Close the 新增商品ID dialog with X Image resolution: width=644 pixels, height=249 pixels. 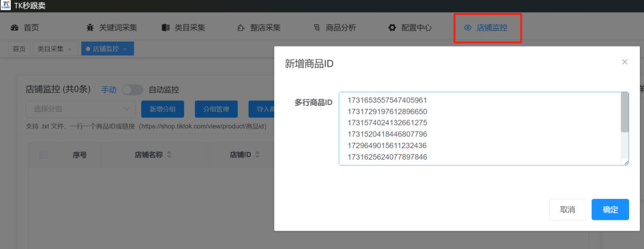[x=624, y=62]
